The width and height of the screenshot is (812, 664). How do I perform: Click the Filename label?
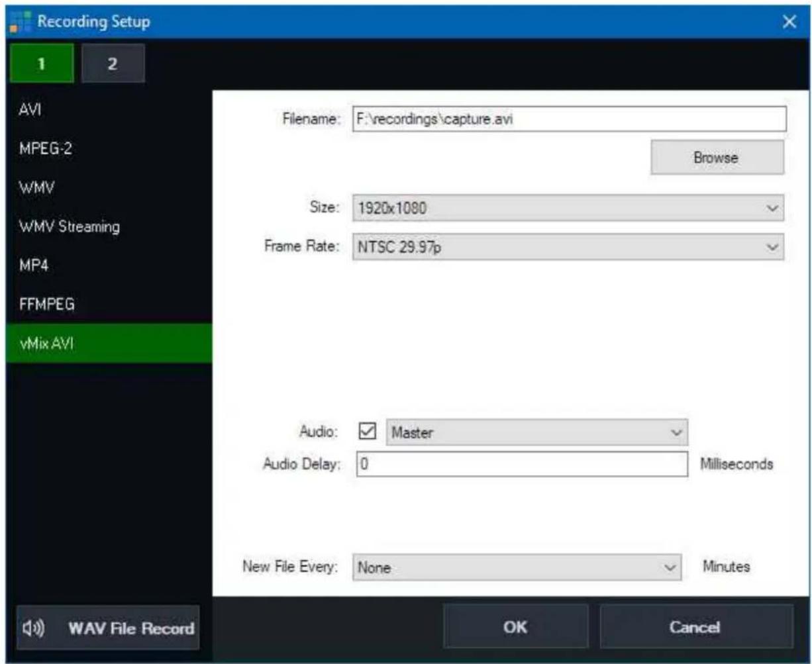(311, 120)
